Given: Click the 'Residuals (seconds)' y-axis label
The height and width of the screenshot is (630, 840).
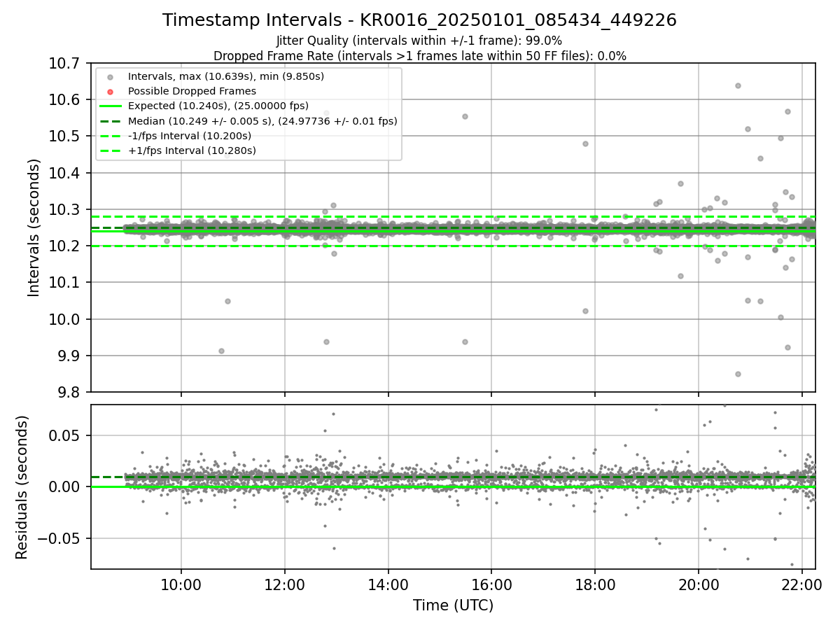Looking at the screenshot, I should tap(22, 487).
